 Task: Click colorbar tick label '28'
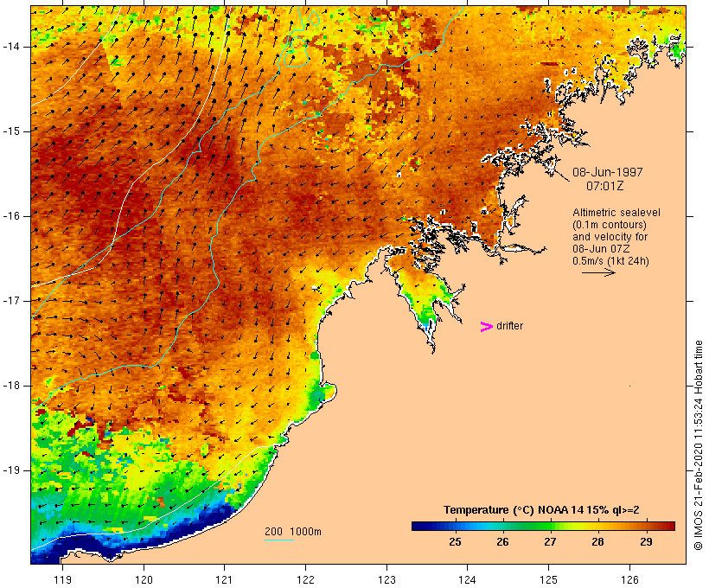(x=597, y=541)
